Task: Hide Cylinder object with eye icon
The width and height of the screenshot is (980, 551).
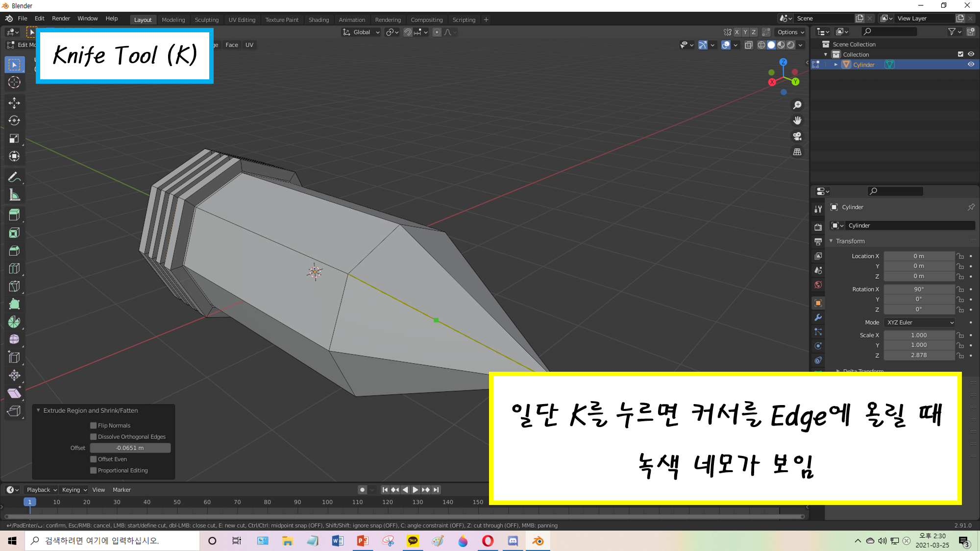Action: (x=971, y=65)
